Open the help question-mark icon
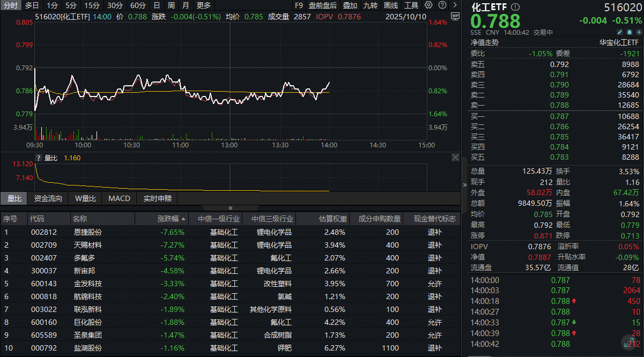644x357 pixels. 442,5
